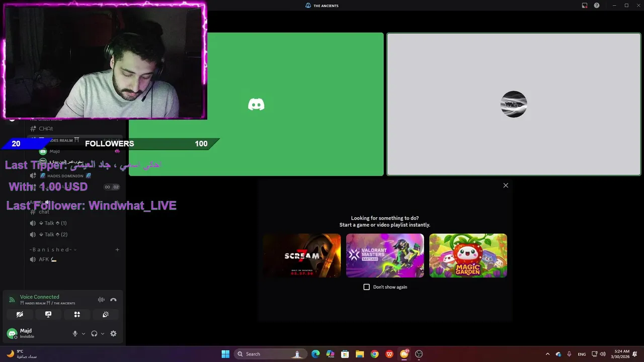644x362 pixels.
Task: Open HADES REALM / THE ANCIENTS link
Action: [x=48, y=303]
